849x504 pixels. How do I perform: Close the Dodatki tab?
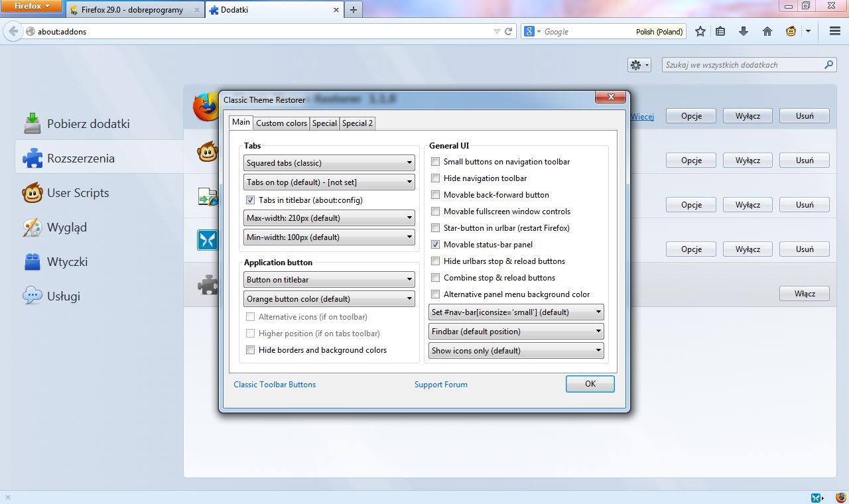click(x=336, y=10)
